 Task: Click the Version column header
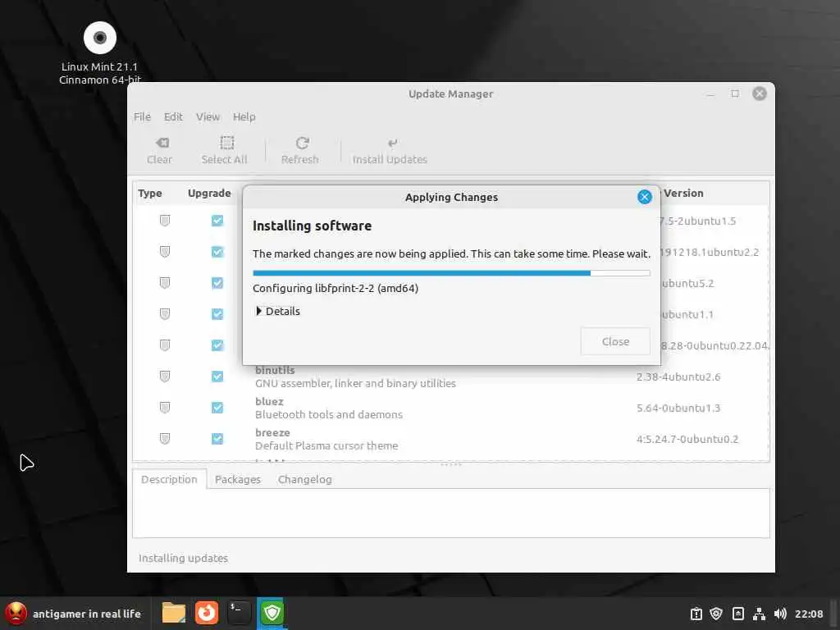click(683, 193)
